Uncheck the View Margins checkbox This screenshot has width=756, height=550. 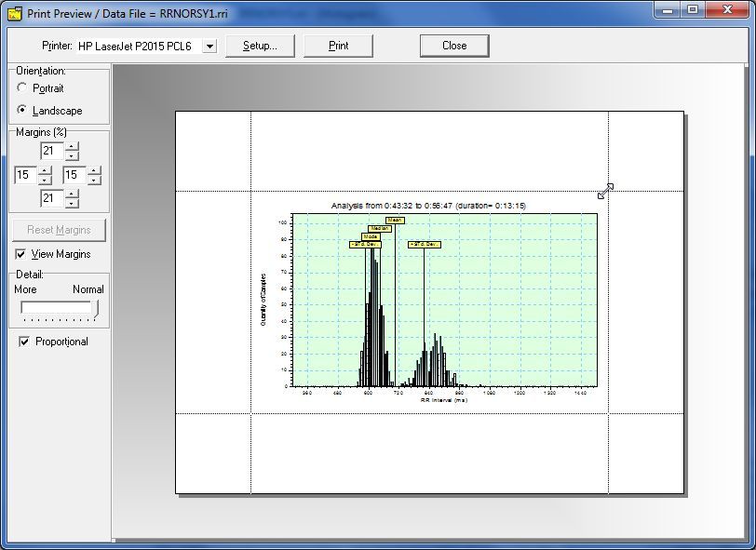point(21,254)
